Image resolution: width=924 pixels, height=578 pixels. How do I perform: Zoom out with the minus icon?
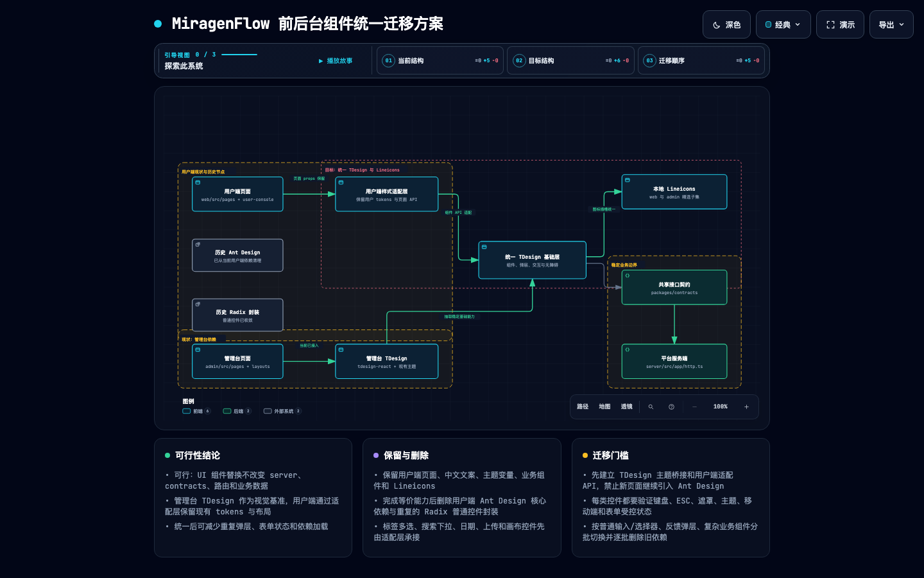click(694, 407)
